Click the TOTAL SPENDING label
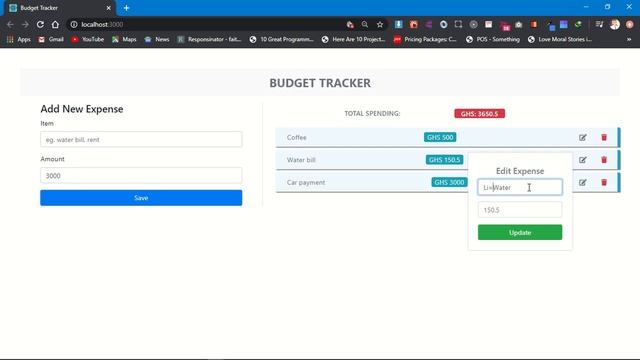Viewport: 640px width, 360px height. coord(372,113)
